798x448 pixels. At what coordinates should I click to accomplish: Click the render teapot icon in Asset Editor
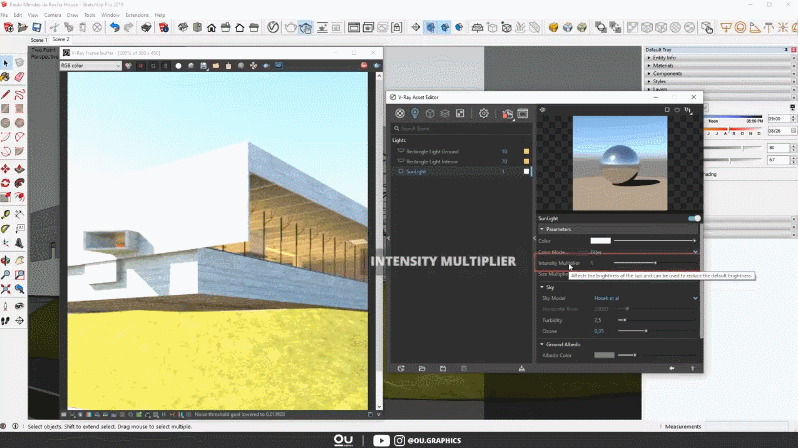507,114
